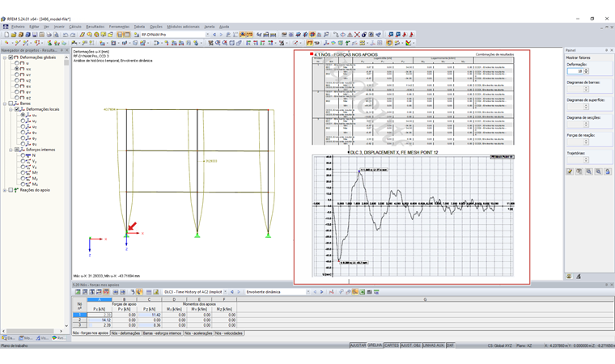Click the first bottom icon in Painel footer
Image resolution: width=615 pixels, height=364 pixels.
pyautogui.click(x=569, y=277)
